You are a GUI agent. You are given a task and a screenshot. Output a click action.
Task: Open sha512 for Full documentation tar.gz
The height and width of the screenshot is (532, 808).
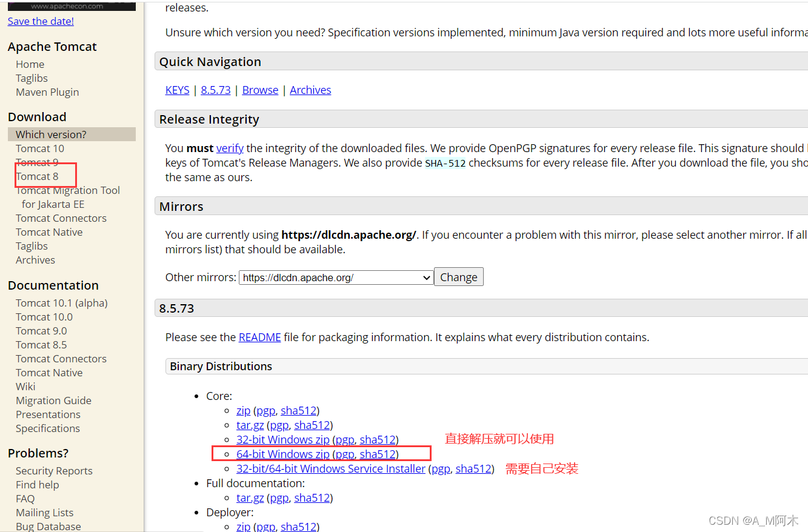tap(312, 498)
